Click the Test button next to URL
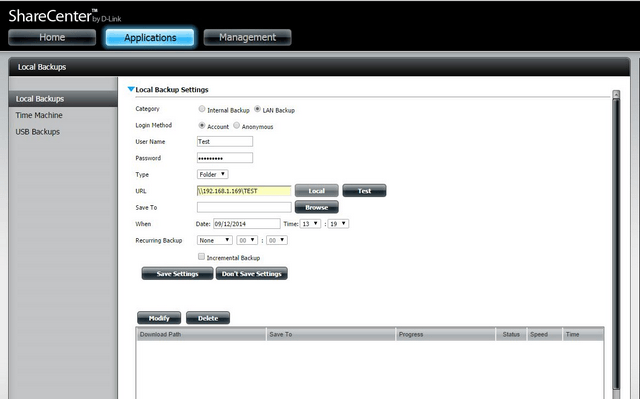Image resolution: width=640 pixels, height=399 pixels. (364, 191)
